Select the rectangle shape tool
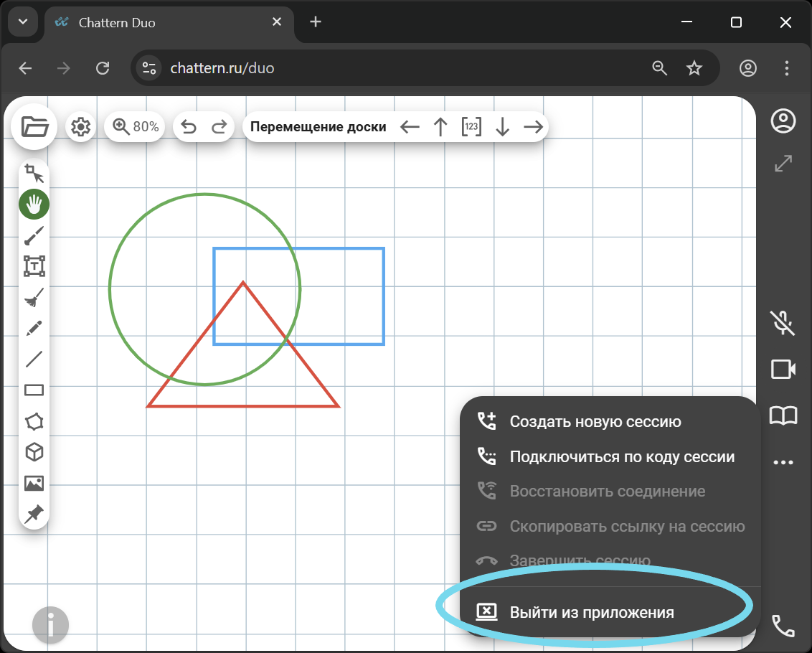Screen dimensions: 812x653 (34, 390)
